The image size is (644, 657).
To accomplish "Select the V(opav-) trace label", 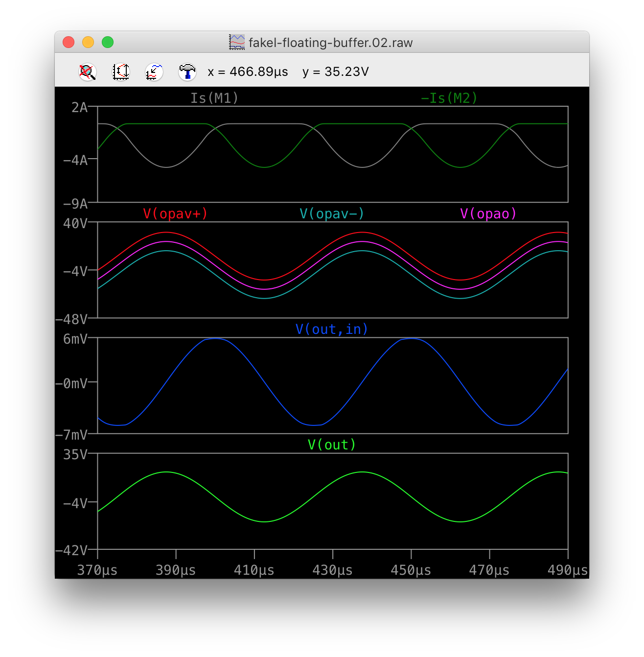I will [x=332, y=213].
